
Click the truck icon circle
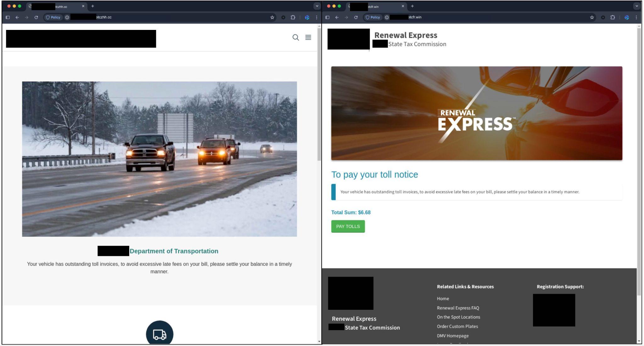coord(159,334)
